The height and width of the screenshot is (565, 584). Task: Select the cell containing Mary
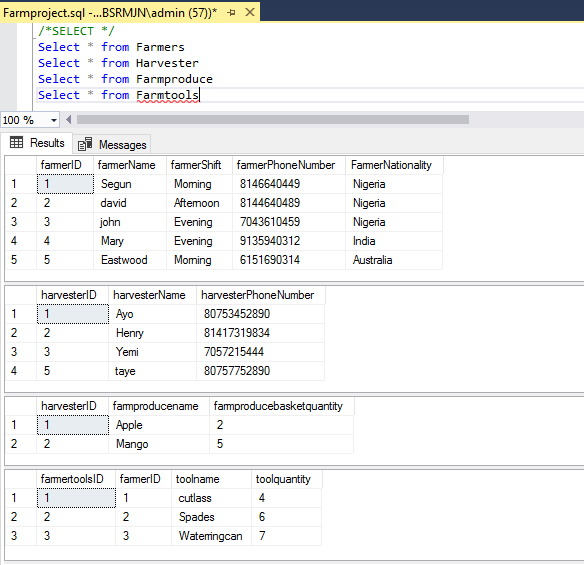[130, 241]
